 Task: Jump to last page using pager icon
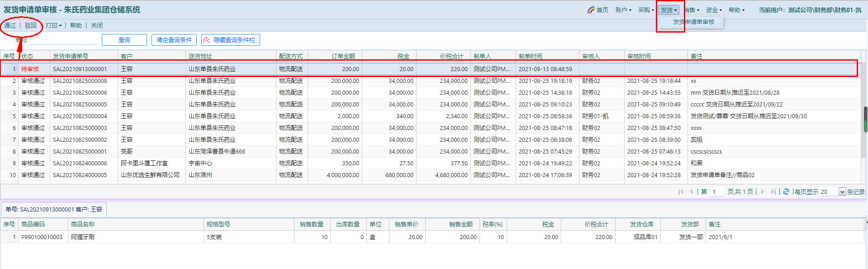773,192
